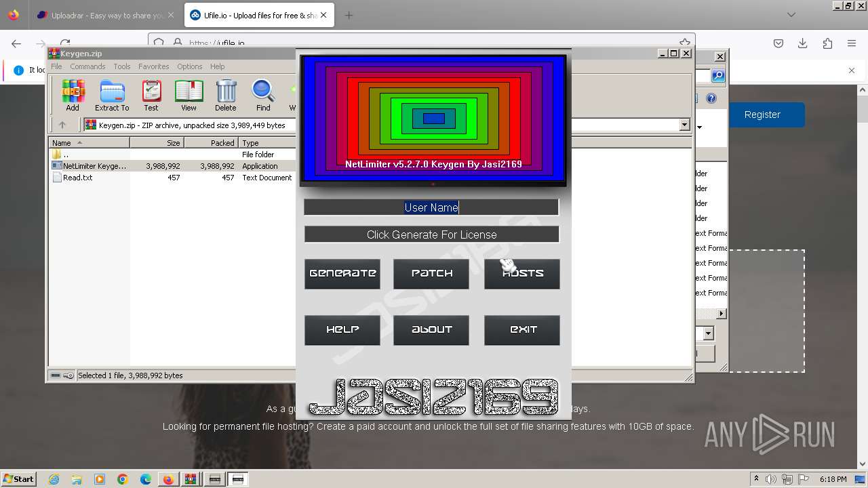Click the User Name input field
868x488 pixels.
click(431, 207)
